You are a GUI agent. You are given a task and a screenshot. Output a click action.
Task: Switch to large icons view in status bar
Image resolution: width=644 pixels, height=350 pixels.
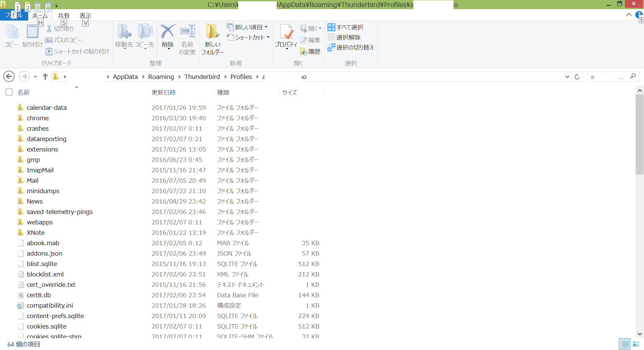pos(636,344)
